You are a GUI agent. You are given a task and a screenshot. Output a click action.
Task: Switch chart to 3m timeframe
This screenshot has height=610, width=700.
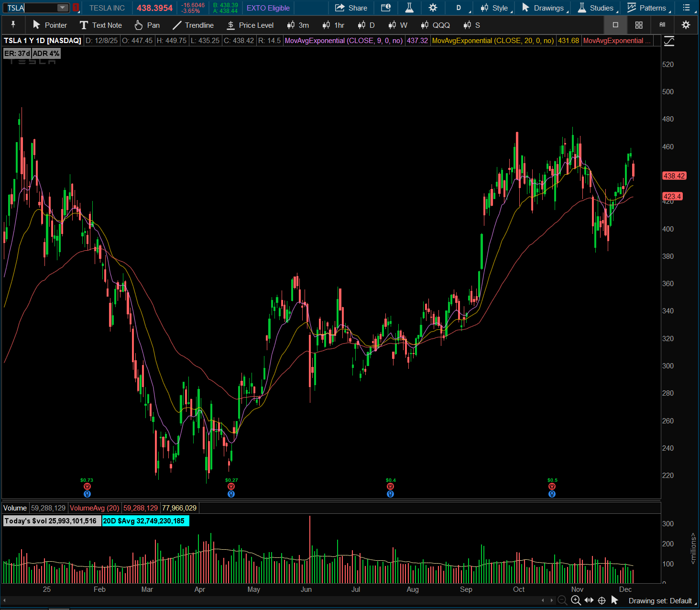pyautogui.click(x=298, y=25)
